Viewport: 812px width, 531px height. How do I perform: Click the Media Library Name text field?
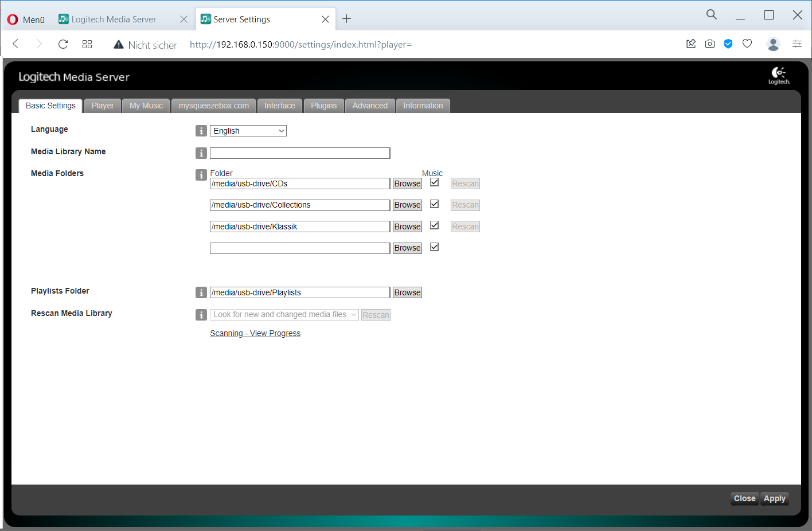300,153
